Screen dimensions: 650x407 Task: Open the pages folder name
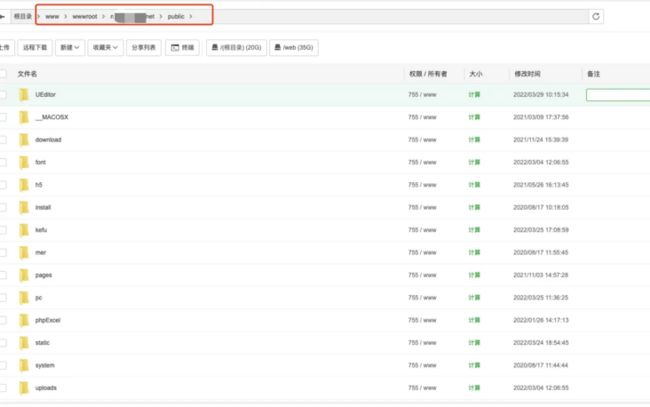tap(44, 275)
